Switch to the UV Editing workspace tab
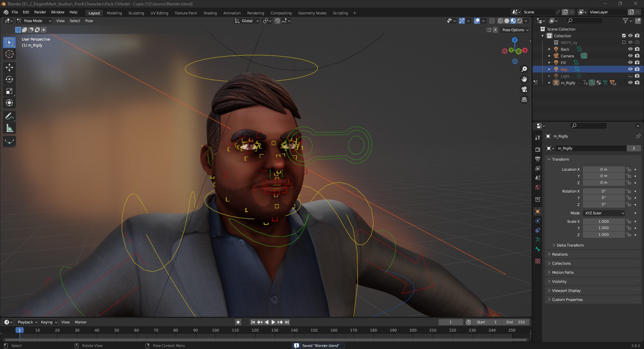Image resolution: width=644 pixels, height=349 pixels. [159, 13]
